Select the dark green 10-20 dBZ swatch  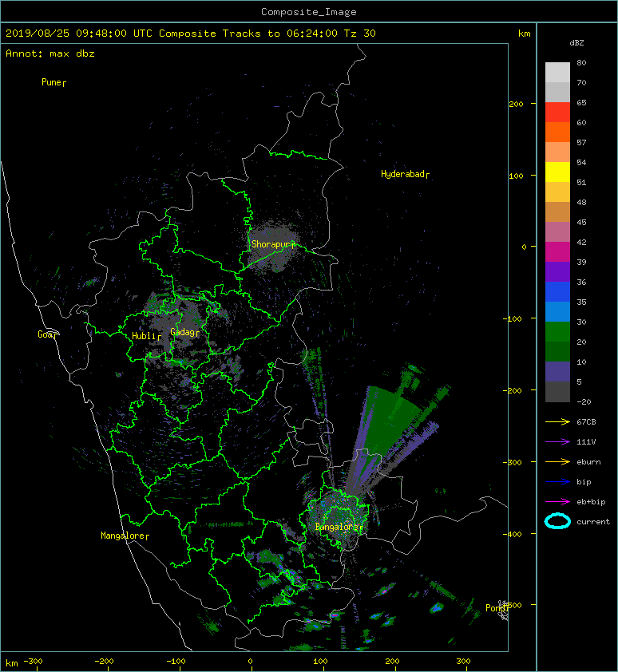[557, 351]
